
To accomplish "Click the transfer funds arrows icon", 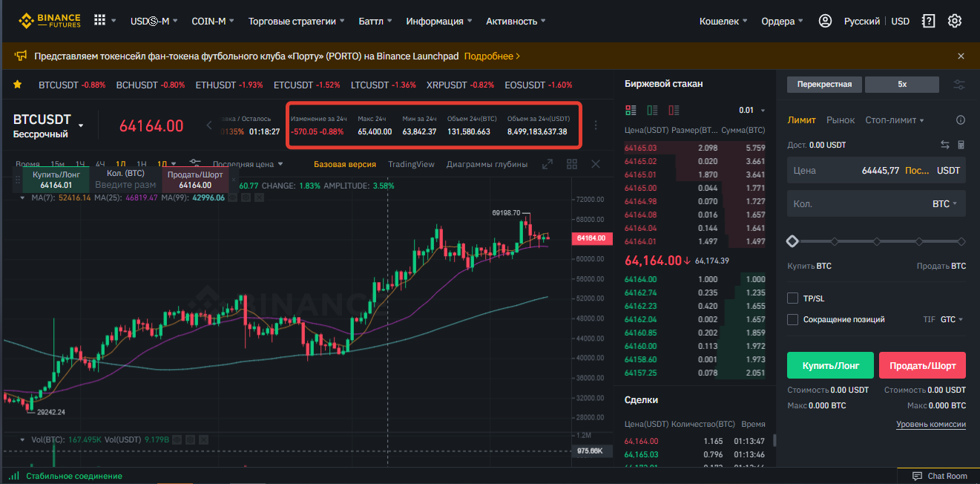I will pos(944,145).
